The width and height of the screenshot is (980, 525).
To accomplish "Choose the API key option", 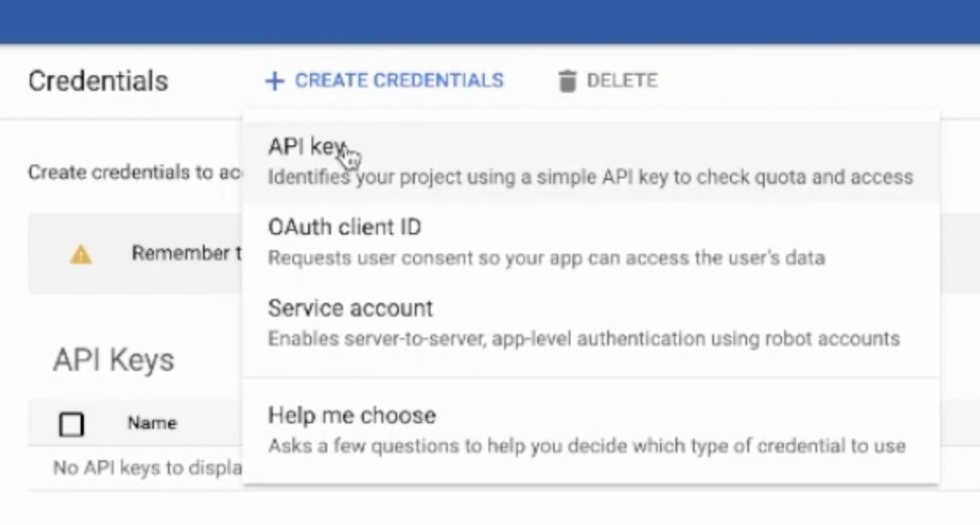I will pyautogui.click(x=591, y=161).
